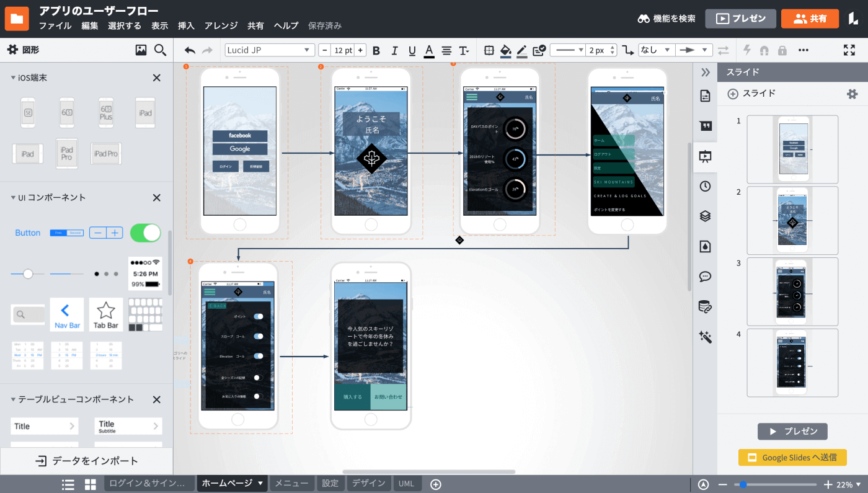Switch to list view of pages
Screen dimensions: 868x493
tap(68, 484)
